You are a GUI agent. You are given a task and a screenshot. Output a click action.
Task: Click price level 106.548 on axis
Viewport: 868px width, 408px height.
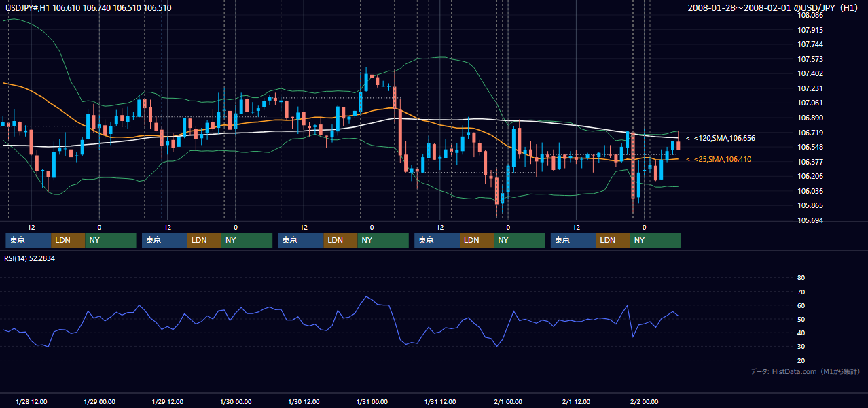[810, 147]
